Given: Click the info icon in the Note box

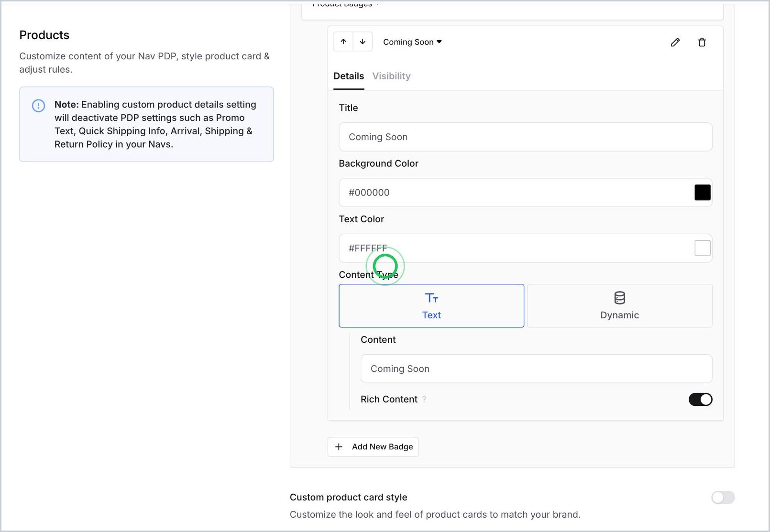Looking at the screenshot, I should coord(38,105).
